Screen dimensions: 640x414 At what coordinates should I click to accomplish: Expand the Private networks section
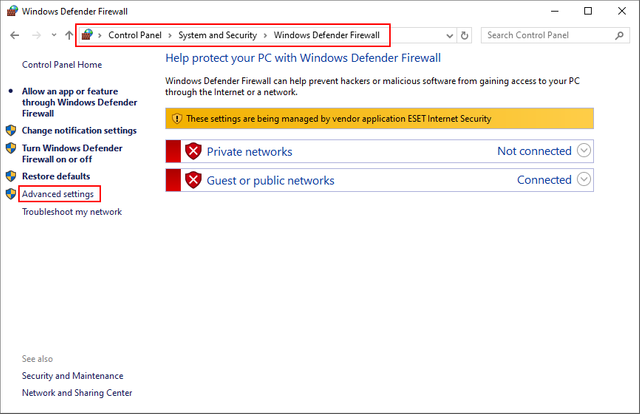(584, 150)
